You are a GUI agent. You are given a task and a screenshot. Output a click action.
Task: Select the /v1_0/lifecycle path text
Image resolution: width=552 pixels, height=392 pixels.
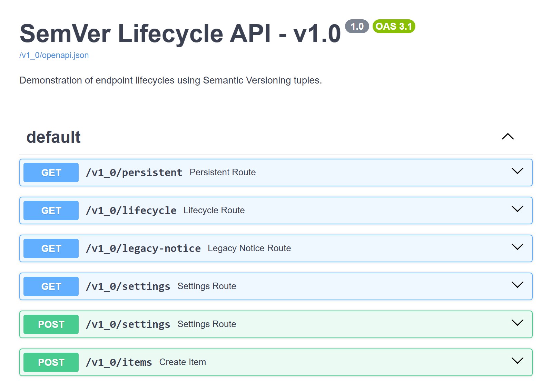coord(131,210)
